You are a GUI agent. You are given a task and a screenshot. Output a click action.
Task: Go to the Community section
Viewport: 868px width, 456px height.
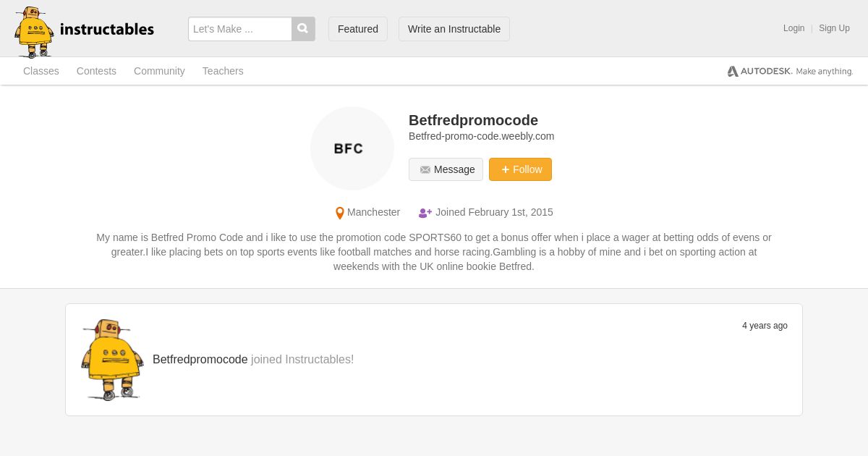pyautogui.click(x=159, y=71)
